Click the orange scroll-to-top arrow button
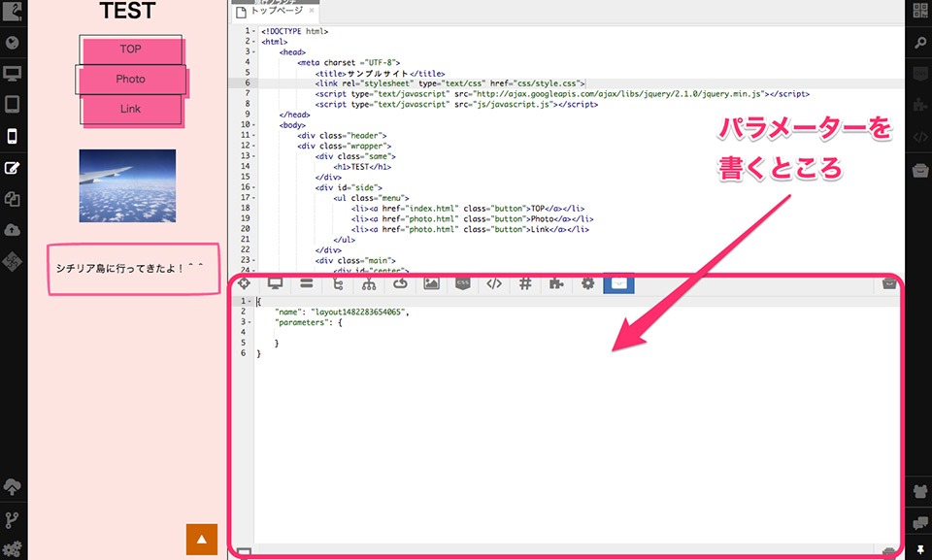The image size is (932, 560). tap(202, 540)
